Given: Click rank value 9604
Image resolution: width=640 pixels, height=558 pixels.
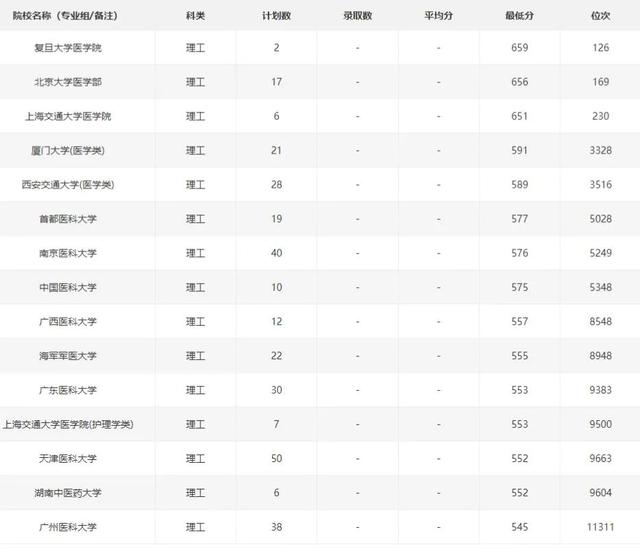Looking at the screenshot, I should [x=600, y=493].
